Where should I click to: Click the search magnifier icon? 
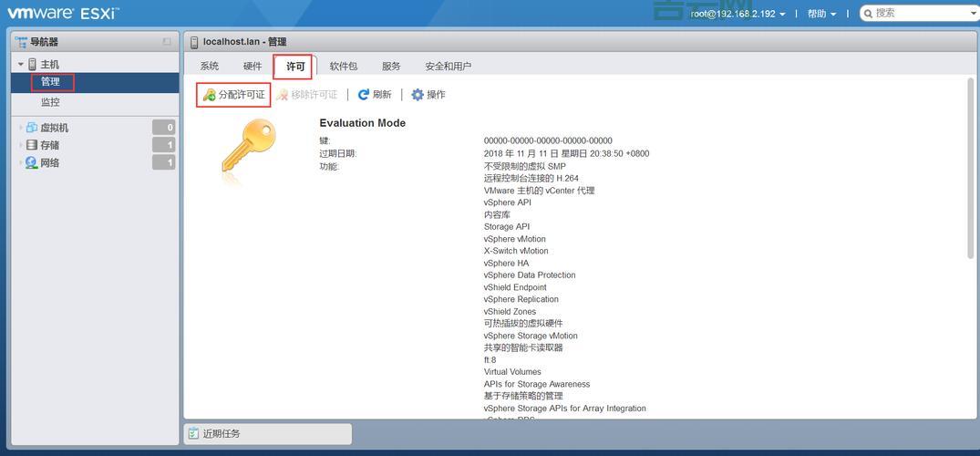(x=867, y=14)
